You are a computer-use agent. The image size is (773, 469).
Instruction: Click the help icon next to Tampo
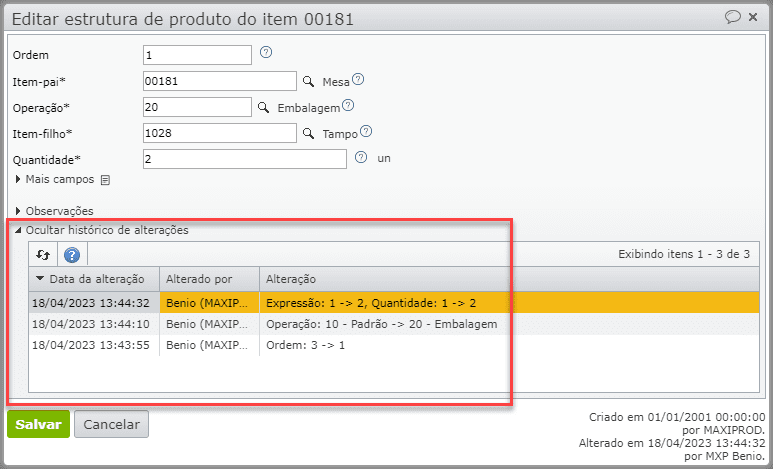click(366, 131)
